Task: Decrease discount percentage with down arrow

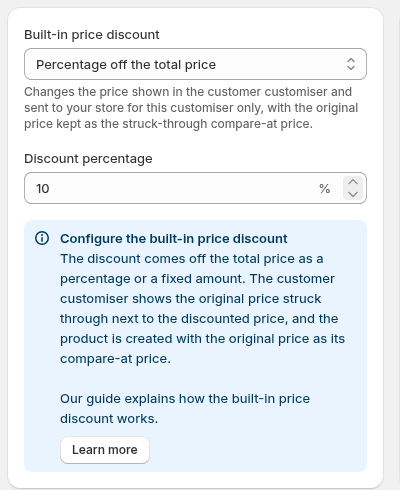Action: coord(353,194)
